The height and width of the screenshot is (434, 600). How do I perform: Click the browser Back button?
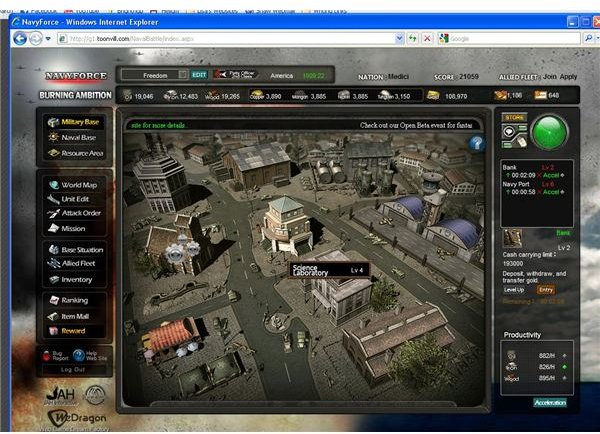[20, 38]
